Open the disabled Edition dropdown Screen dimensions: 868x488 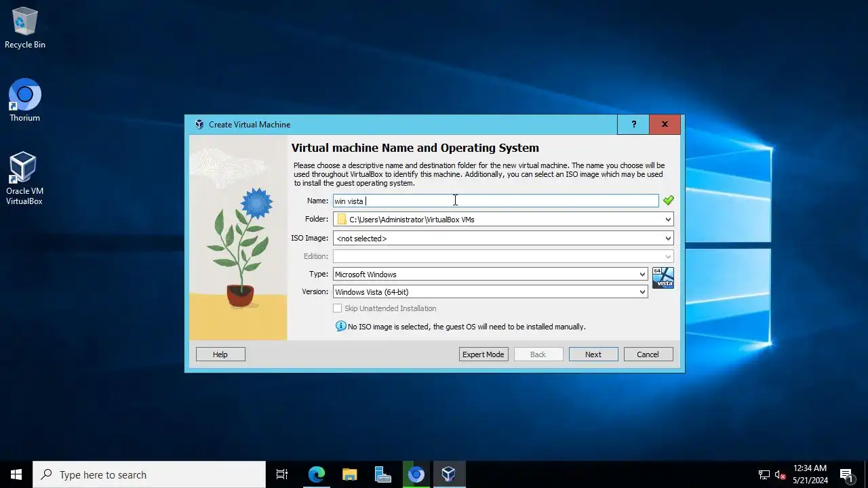tap(503, 256)
